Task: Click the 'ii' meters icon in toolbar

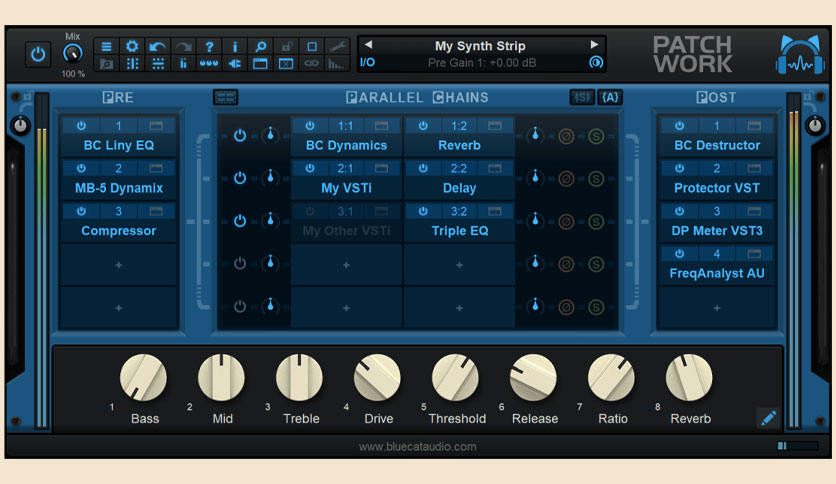Action: [183, 64]
